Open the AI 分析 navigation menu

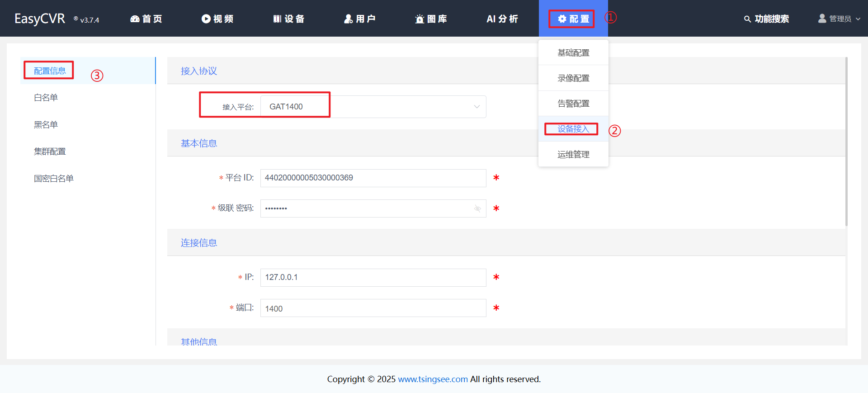click(x=502, y=19)
